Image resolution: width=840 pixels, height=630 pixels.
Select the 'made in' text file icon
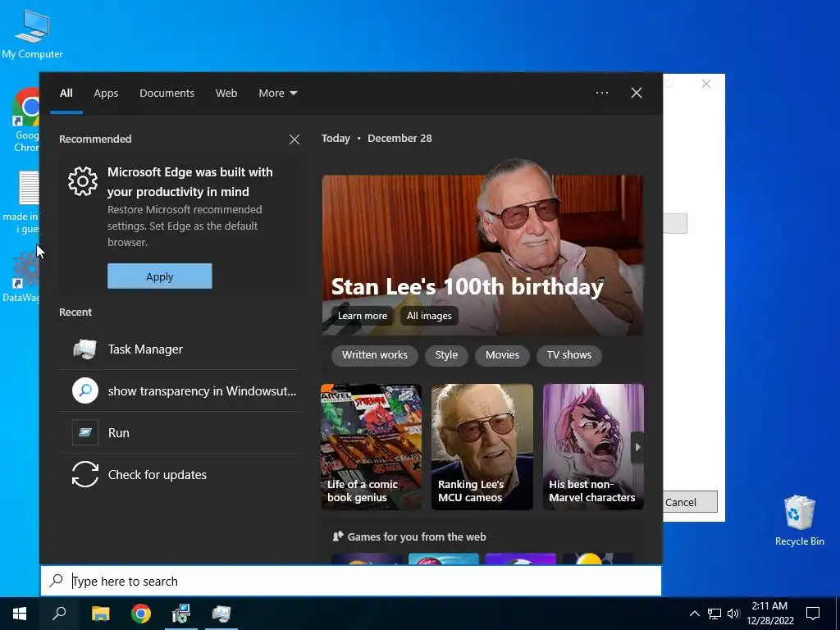coord(21,203)
